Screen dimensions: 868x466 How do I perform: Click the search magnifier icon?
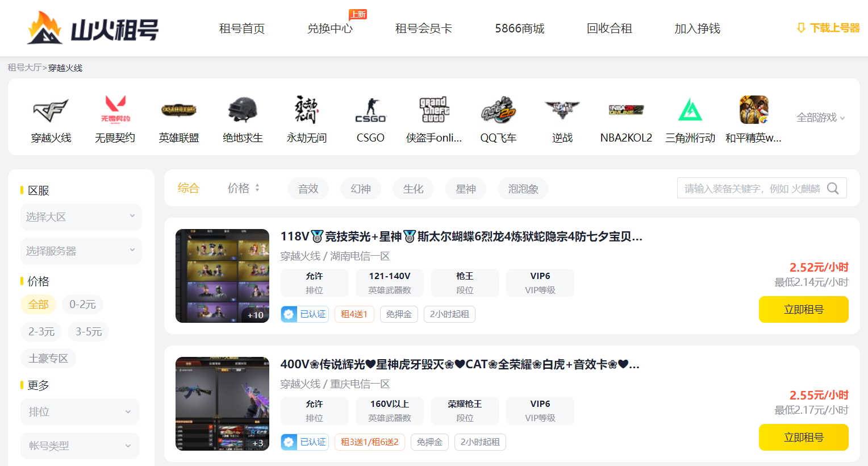833,189
